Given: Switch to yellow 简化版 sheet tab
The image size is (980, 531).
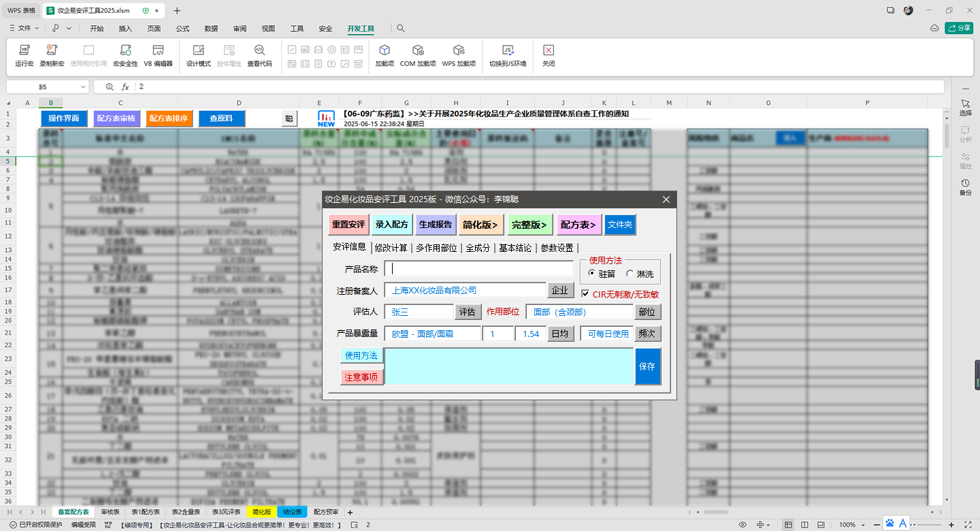Looking at the screenshot, I should 261,512.
